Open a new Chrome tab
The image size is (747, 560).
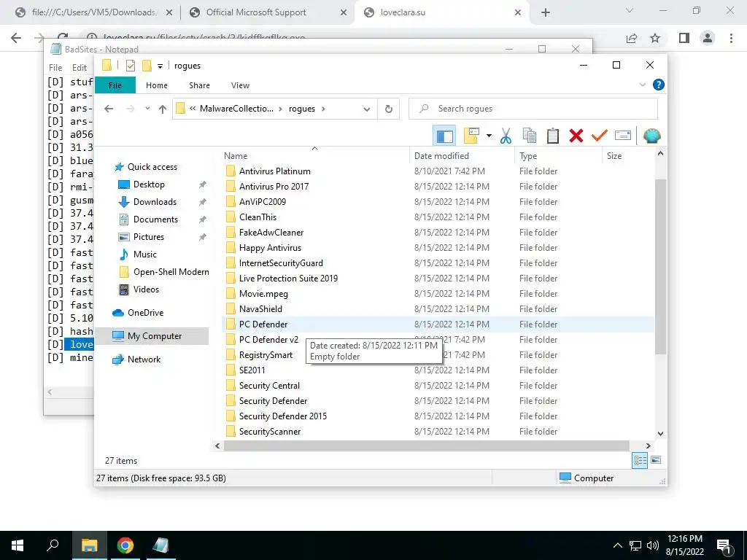[546, 12]
